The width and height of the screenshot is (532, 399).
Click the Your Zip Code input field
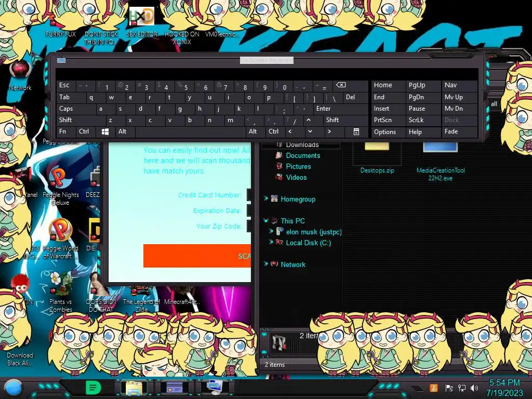249,226
